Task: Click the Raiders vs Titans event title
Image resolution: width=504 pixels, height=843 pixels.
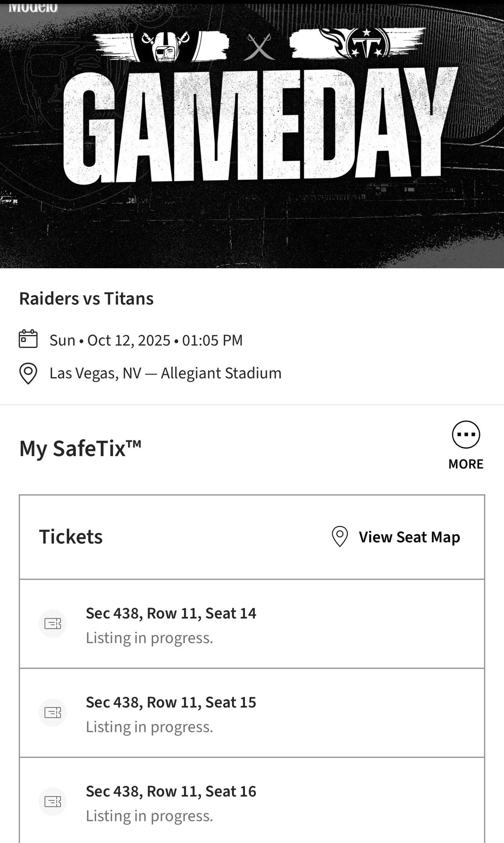Action: 86,299
